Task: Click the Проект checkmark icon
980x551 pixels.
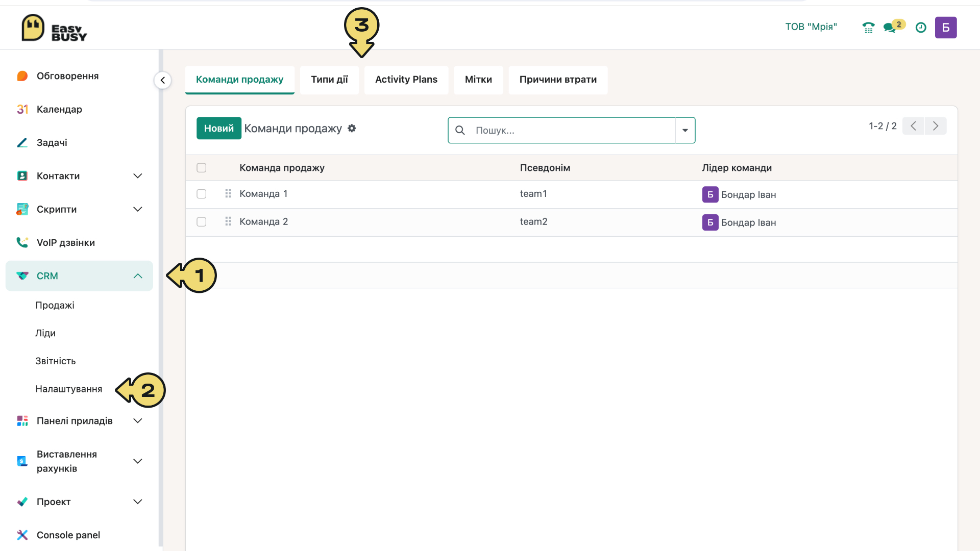Action: click(x=22, y=502)
